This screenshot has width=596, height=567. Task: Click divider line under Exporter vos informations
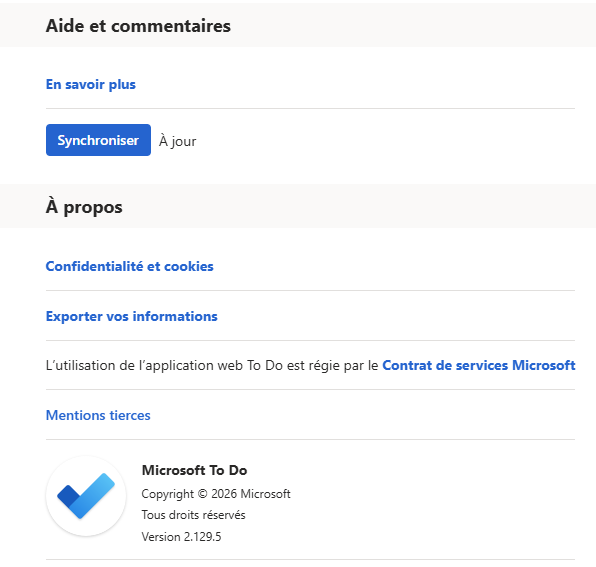311,341
